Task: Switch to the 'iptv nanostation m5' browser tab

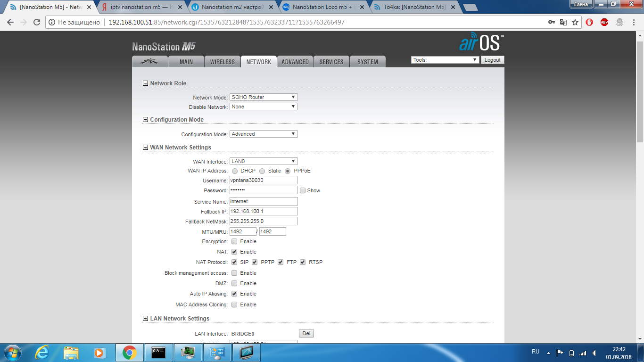Action: point(141,7)
